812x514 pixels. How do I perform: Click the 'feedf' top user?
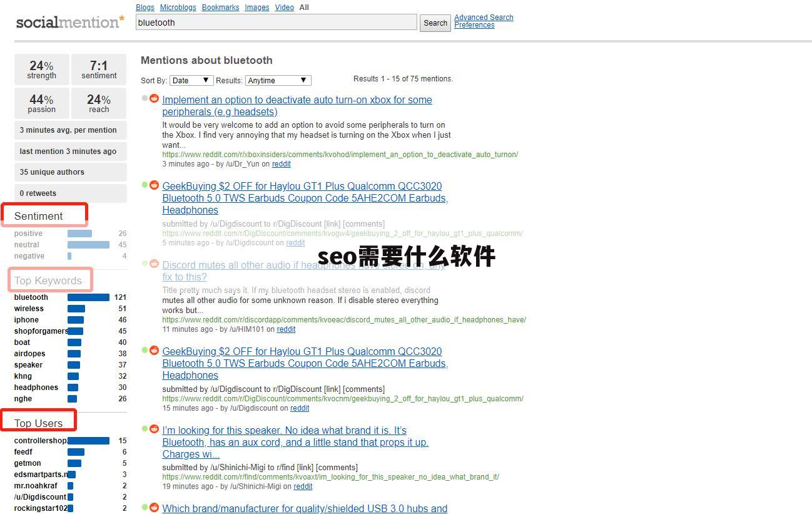coord(23,452)
